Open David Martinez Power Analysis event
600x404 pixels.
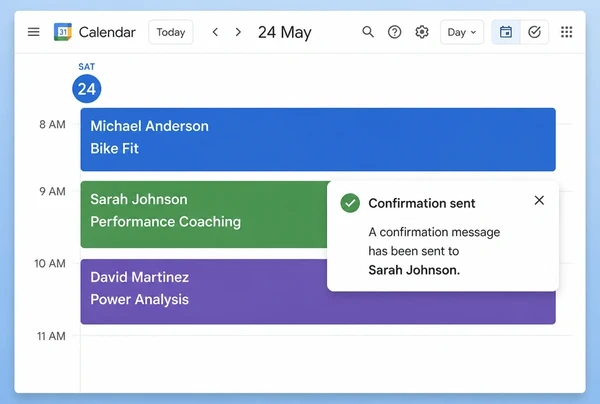point(318,292)
